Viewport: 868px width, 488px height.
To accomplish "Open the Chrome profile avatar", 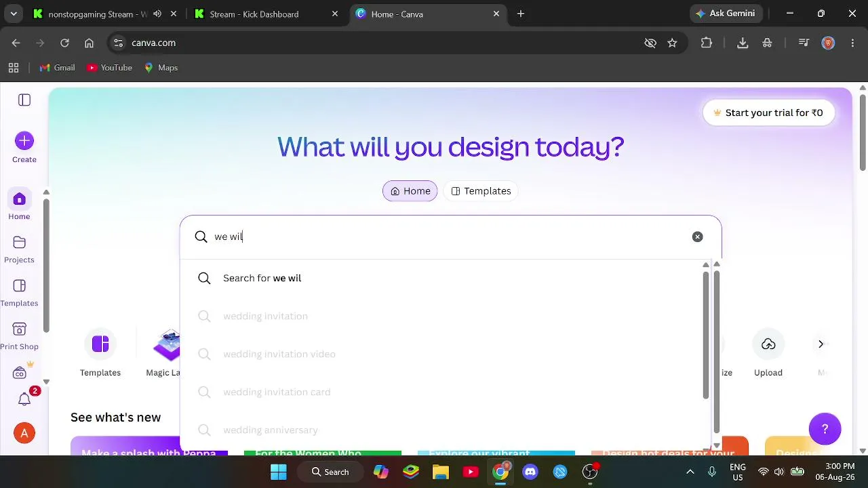I will pos(828,43).
